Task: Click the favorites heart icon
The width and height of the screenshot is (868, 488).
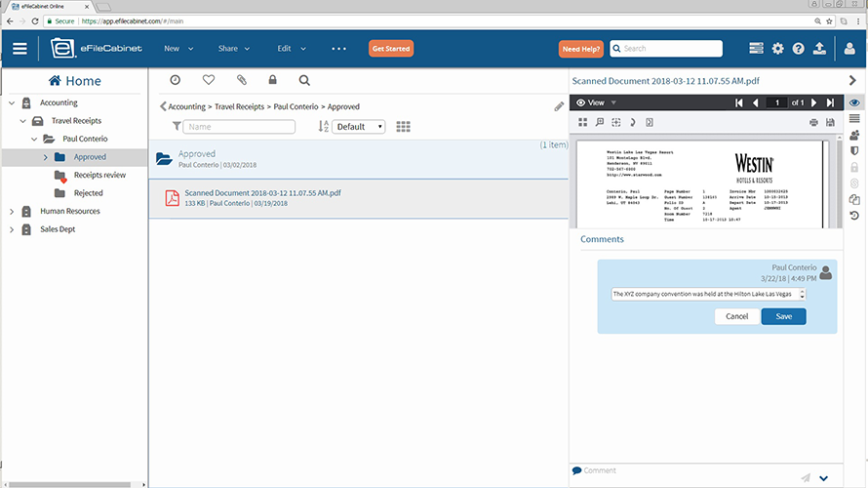Action: [208, 81]
